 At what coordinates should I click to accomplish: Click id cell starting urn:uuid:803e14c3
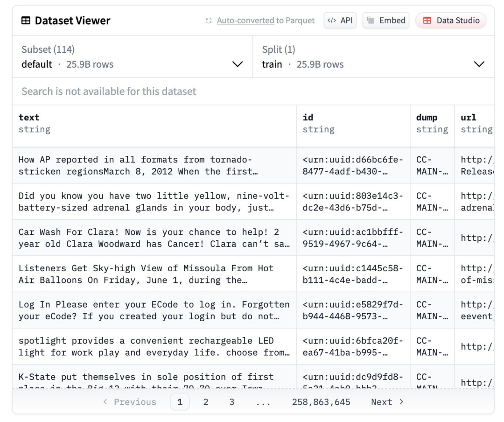coord(353,202)
